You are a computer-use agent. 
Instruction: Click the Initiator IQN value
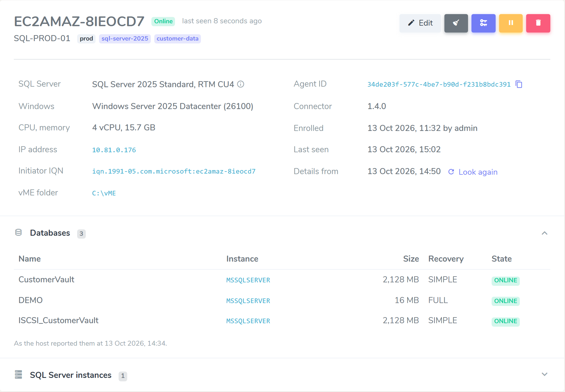(174, 171)
